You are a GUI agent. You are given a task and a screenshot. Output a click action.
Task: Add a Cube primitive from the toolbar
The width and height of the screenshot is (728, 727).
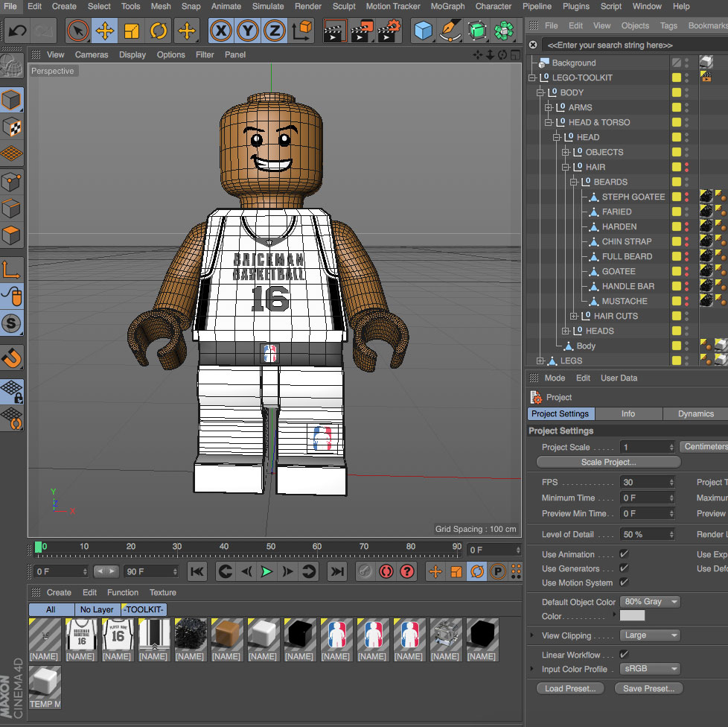point(422,31)
